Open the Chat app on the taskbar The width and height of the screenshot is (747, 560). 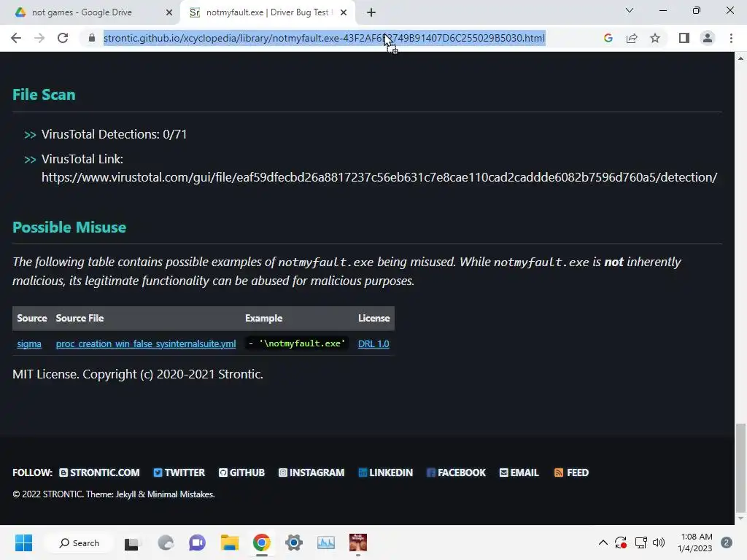coord(197,542)
